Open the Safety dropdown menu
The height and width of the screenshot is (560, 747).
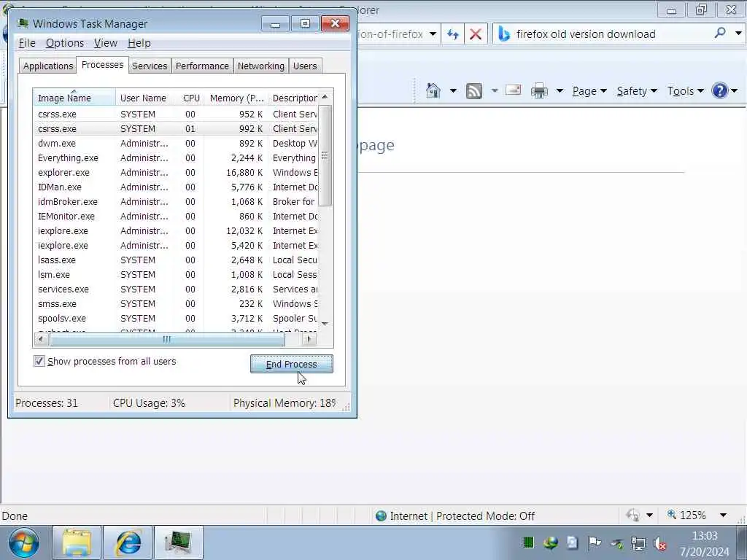point(637,91)
